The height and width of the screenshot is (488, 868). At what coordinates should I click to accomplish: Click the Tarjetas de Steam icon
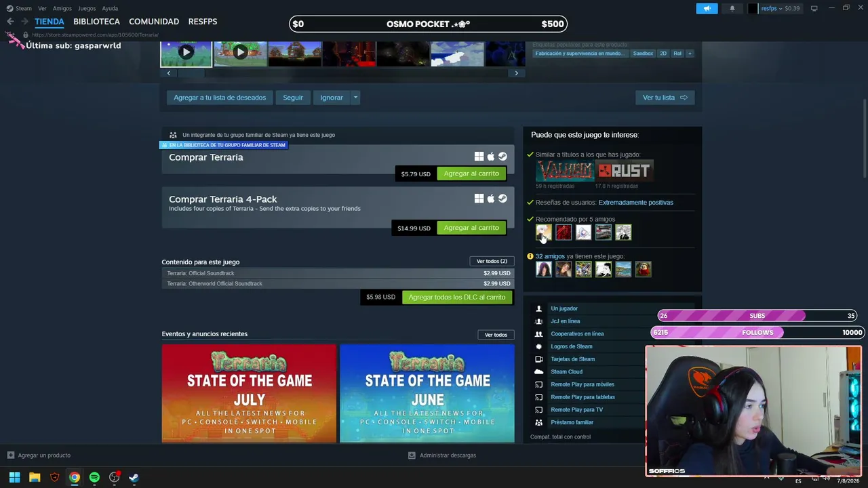[539, 359]
